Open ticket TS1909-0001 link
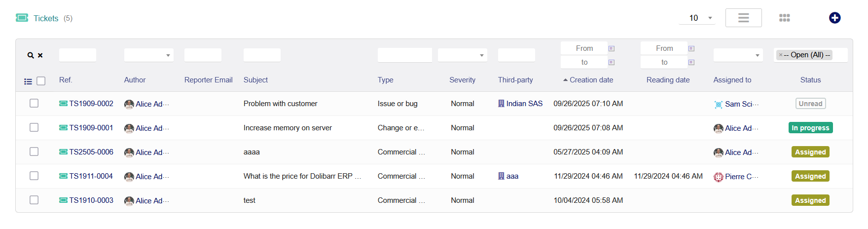The height and width of the screenshot is (229, 868). click(x=91, y=128)
